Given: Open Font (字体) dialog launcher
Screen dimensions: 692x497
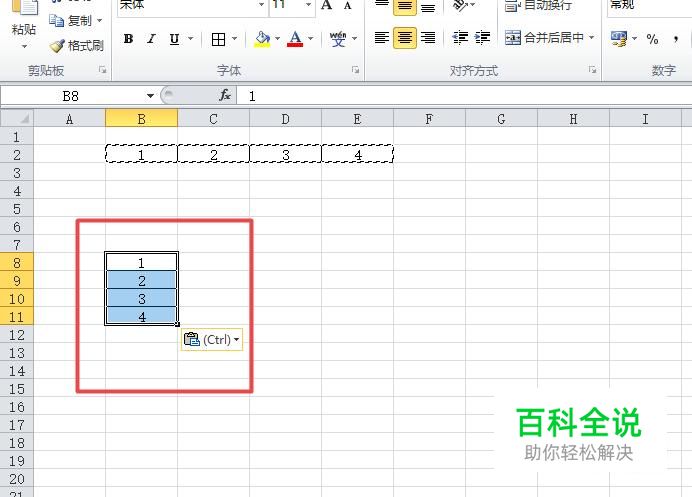Looking at the screenshot, I should click(355, 70).
